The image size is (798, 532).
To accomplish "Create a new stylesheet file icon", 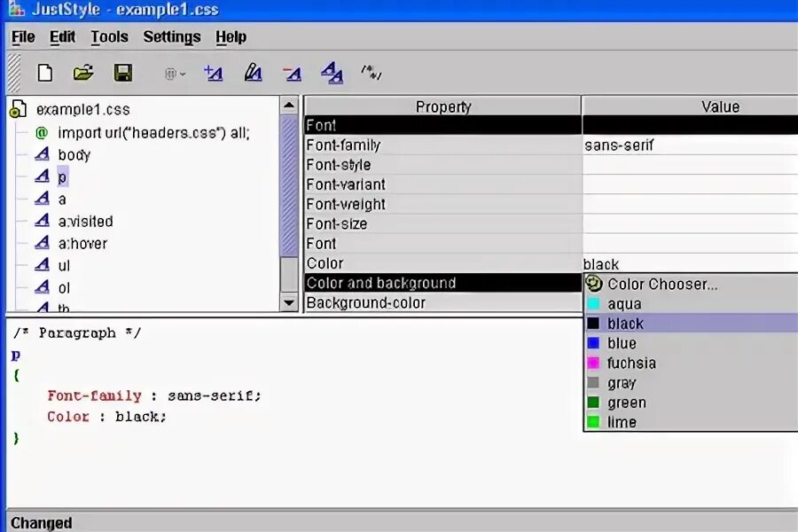I will point(45,73).
